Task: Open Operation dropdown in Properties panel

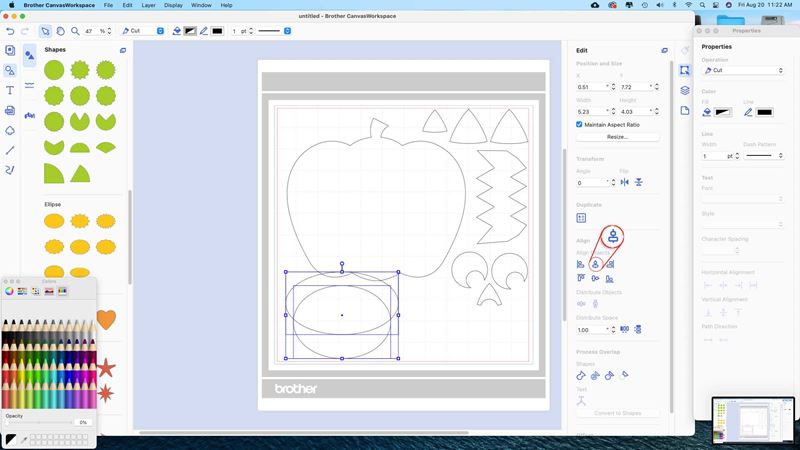Action: point(743,71)
